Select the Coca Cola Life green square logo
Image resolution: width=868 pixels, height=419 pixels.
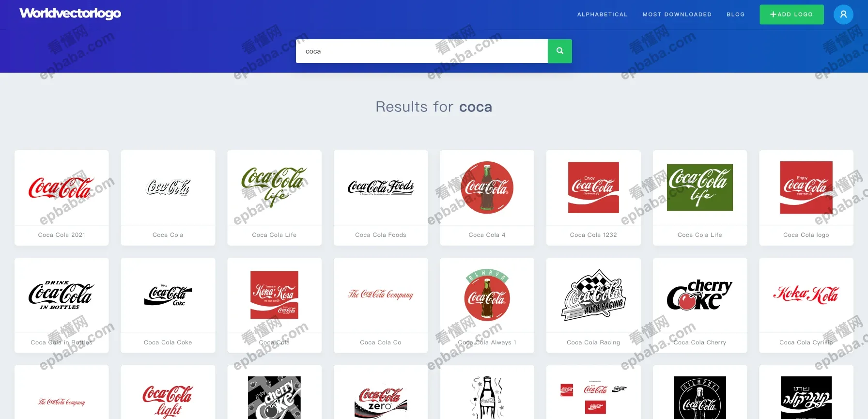point(700,188)
